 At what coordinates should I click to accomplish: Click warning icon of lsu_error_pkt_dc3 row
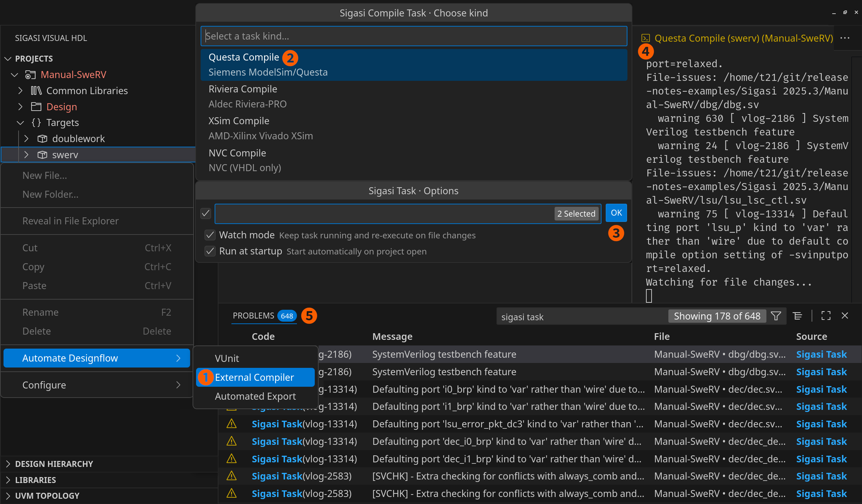[231, 424]
